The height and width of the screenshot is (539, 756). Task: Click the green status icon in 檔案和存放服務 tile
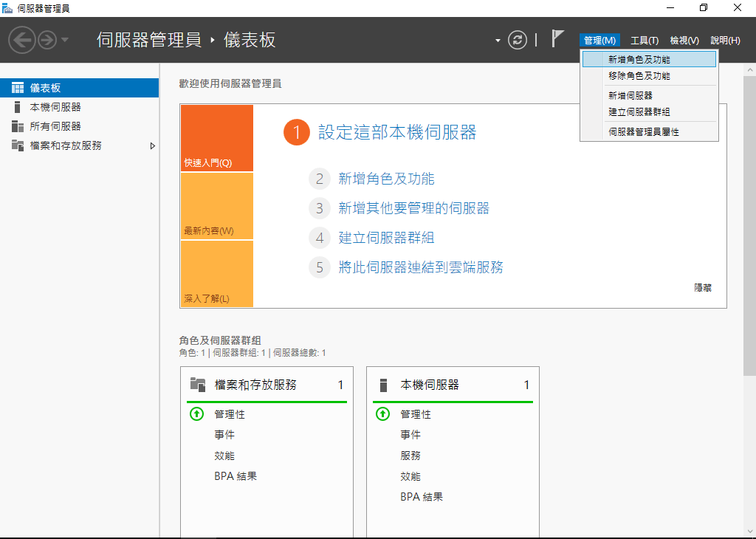[x=196, y=414]
